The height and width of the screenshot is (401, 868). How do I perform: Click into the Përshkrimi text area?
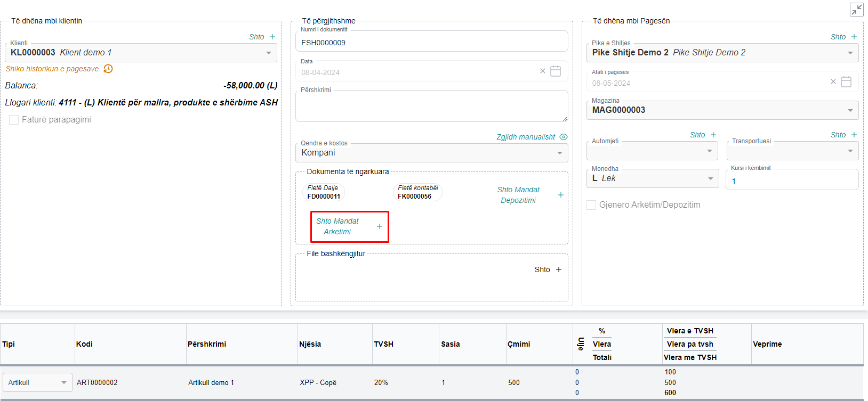tap(431, 107)
